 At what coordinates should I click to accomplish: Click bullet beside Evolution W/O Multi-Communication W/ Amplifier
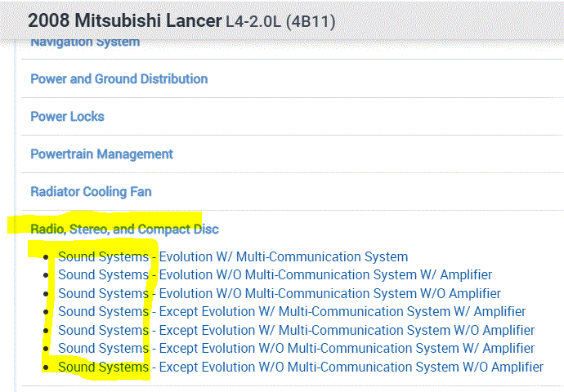click(47, 276)
